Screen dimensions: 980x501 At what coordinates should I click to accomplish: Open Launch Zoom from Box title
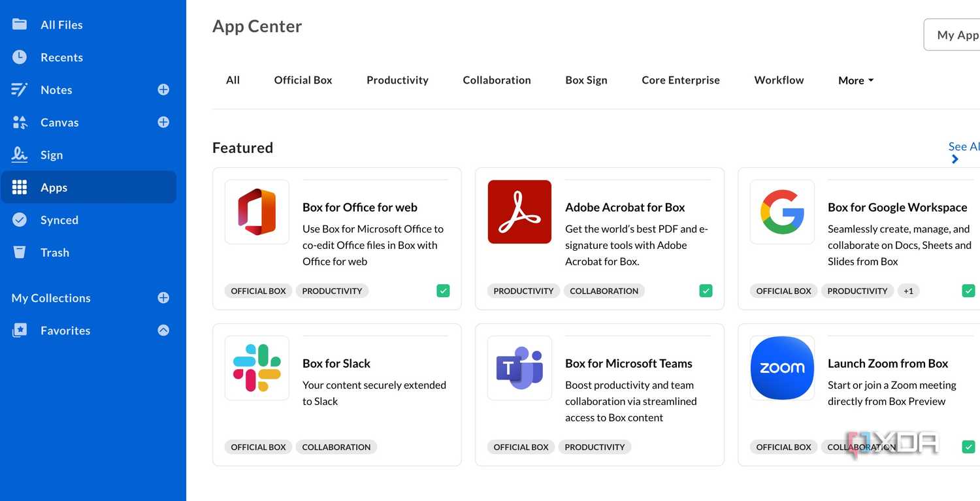click(888, 363)
